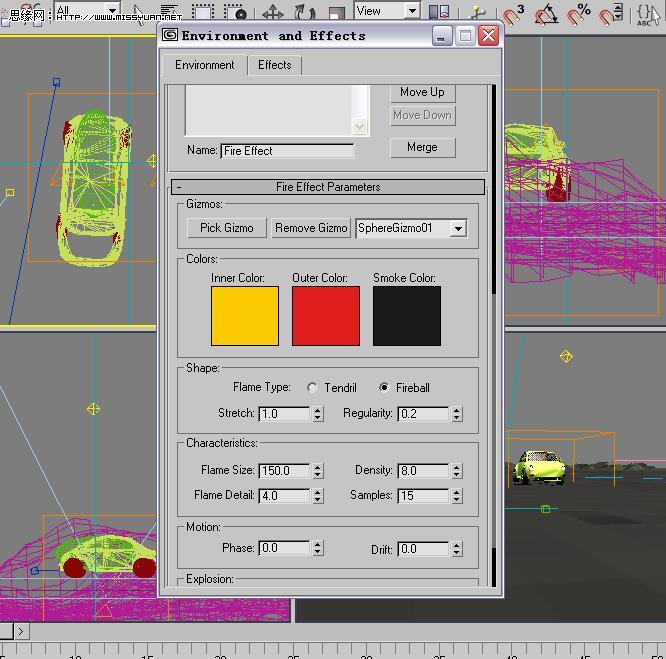Screen dimensions: 666x659
Task: Choose the Rectangular Selection Region tool
Action: pyautogui.click(x=203, y=12)
